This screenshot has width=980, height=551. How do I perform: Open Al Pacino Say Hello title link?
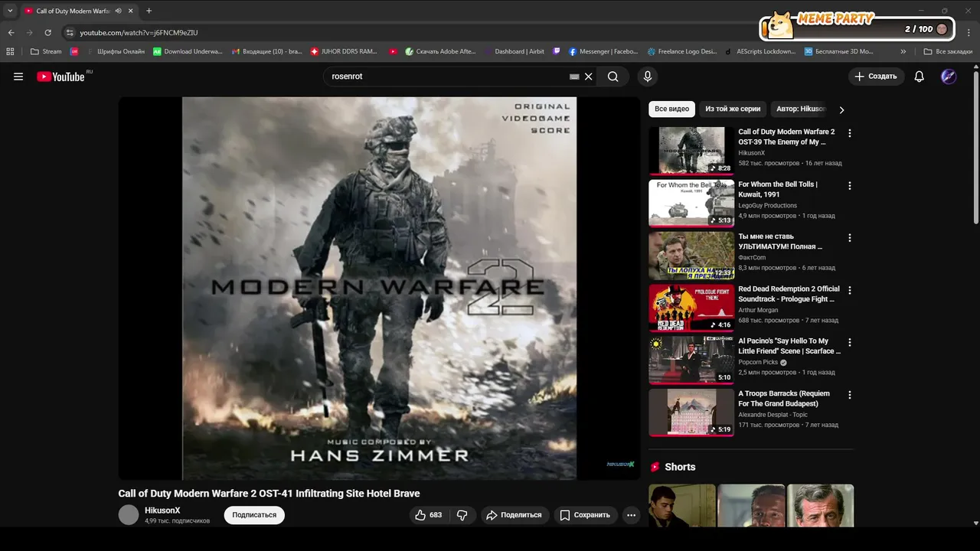click(x=789, y=346)
